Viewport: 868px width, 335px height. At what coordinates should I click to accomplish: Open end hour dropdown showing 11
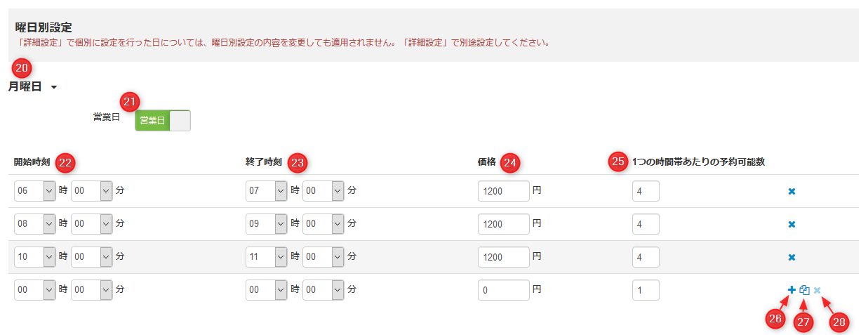[266, 257]
